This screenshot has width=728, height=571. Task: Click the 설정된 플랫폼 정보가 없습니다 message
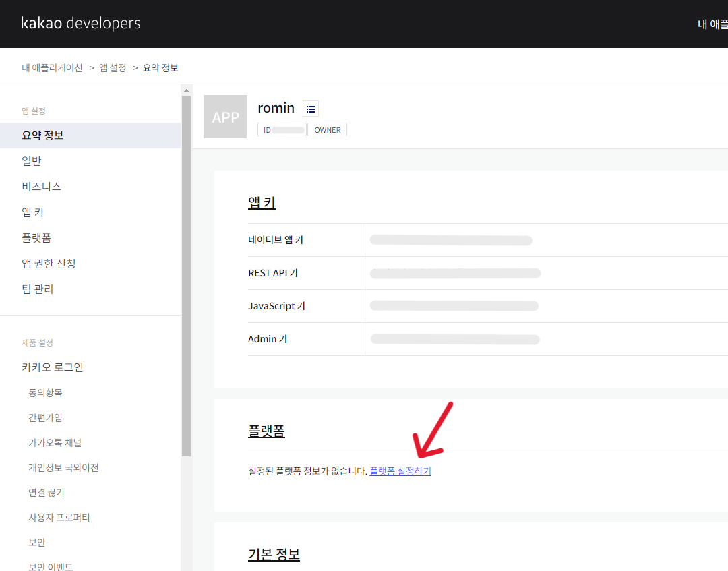(308, 471)
